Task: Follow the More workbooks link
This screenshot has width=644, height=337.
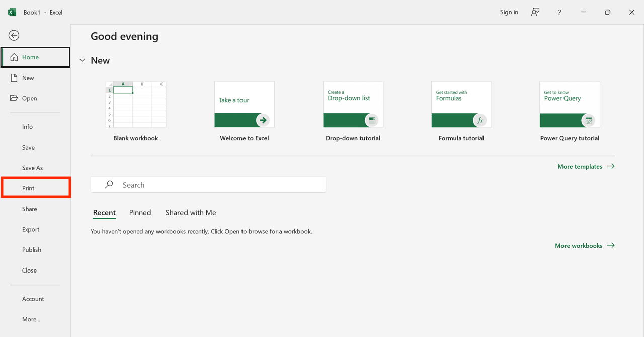Action: point(585,246)
